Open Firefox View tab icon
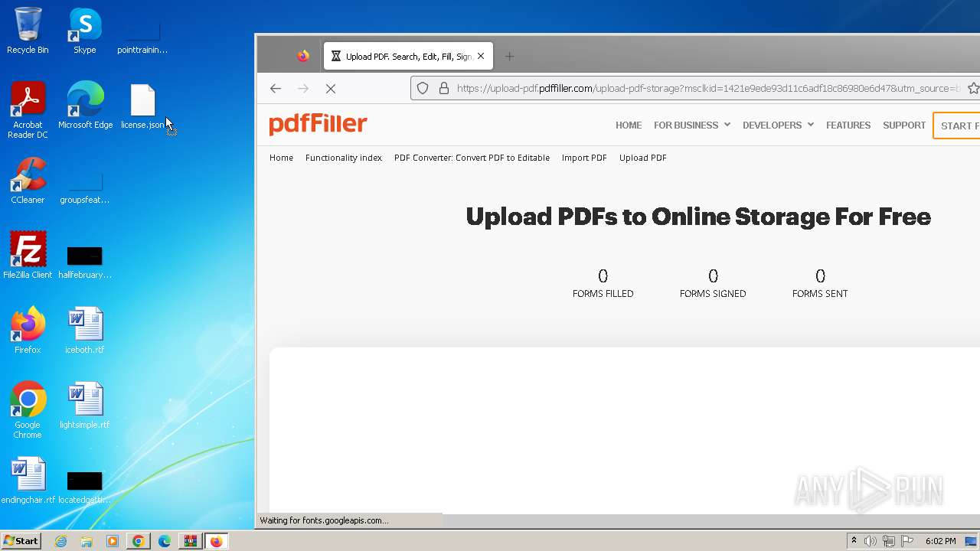 (x=303, y=56)
